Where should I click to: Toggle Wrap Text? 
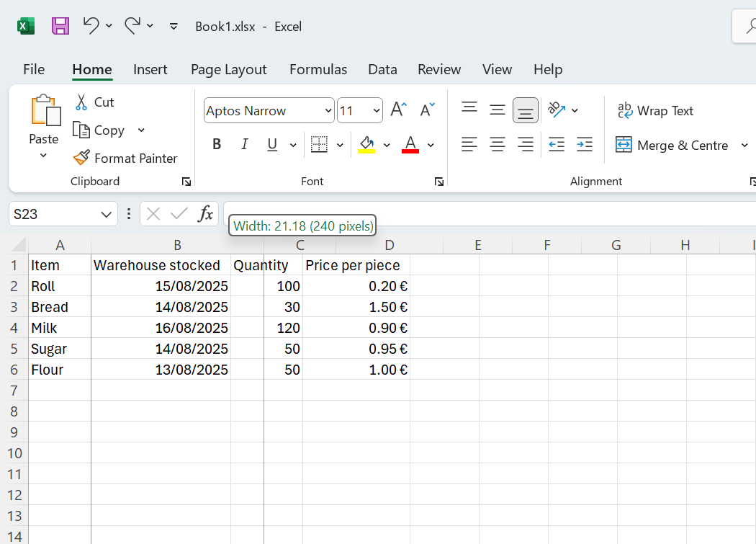click(656, 110)
